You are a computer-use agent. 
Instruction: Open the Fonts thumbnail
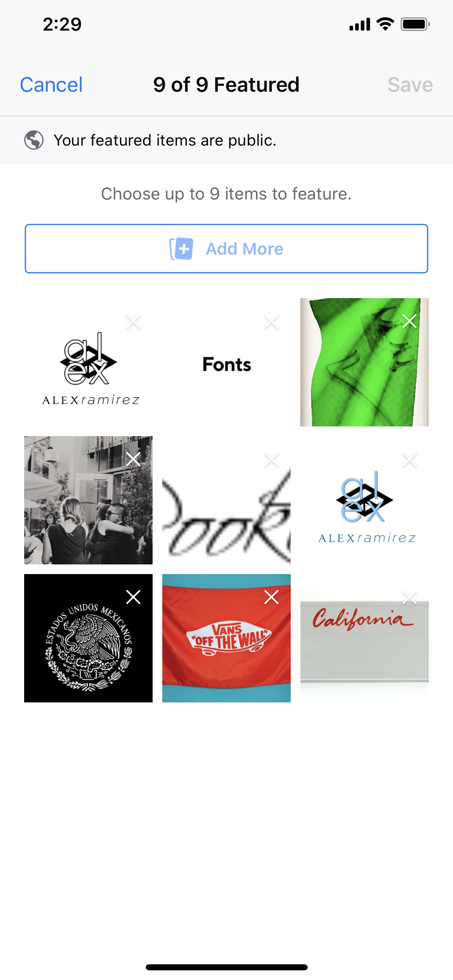tap(226, 362)
